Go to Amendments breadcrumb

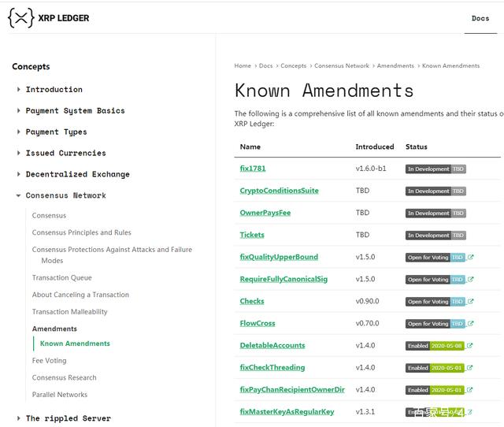coord(395,65)
